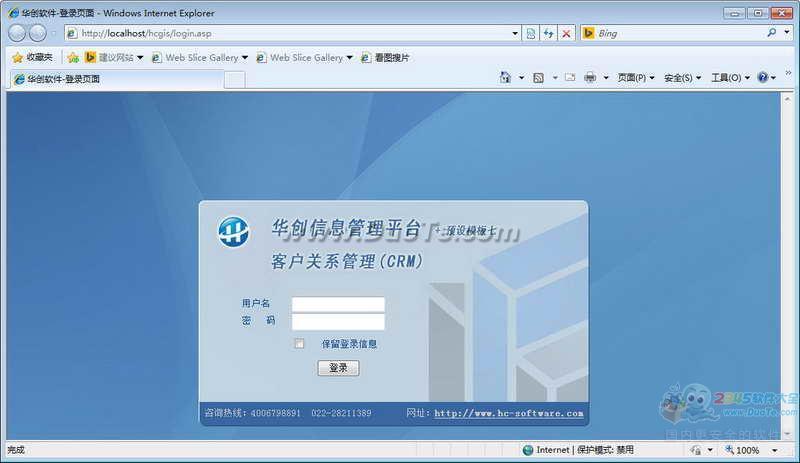Open the 工具(O) menu
Viewport: 800px width, 463px height.
[730, 78]
